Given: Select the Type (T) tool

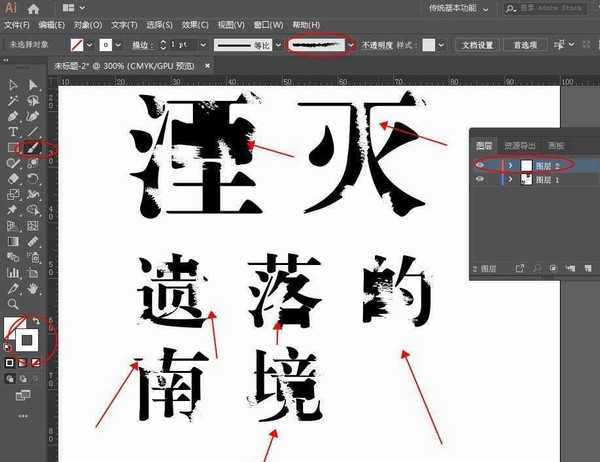Looking at the screenshot, I should pos(13,132).
